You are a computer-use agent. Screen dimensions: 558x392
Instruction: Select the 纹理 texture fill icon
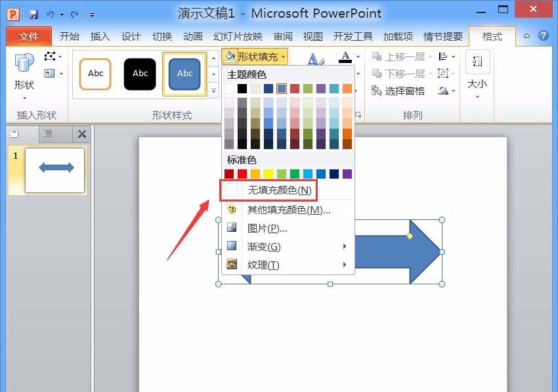pyautogui.click(x=232, y=265)
